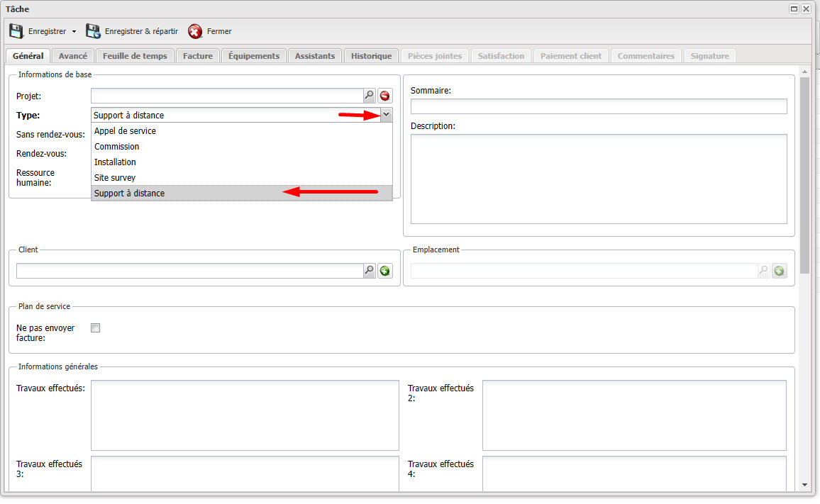The width and height of the screenshot is (820, 504).
Task: Maximize the Tâche window
Action: (x=794, y=9)
